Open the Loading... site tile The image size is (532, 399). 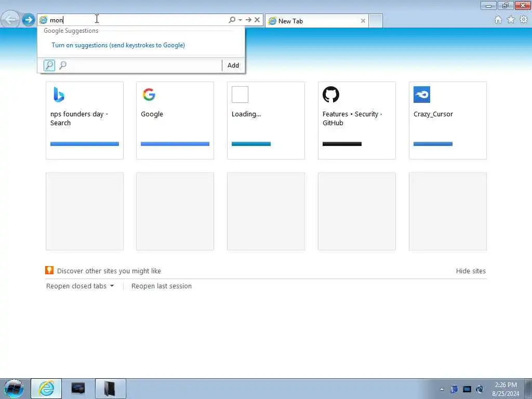(x=266, y=121)
